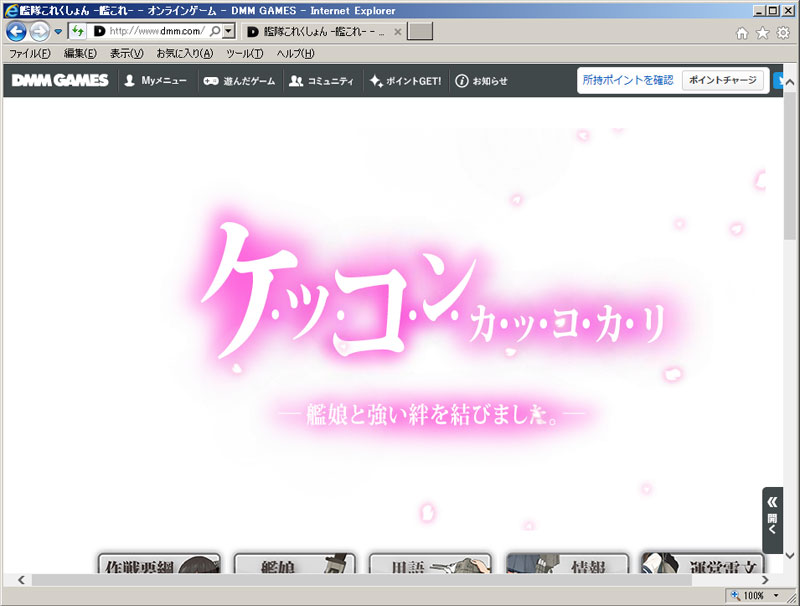Click the Home house icon

pyautogui.click(x=742, y=33)
